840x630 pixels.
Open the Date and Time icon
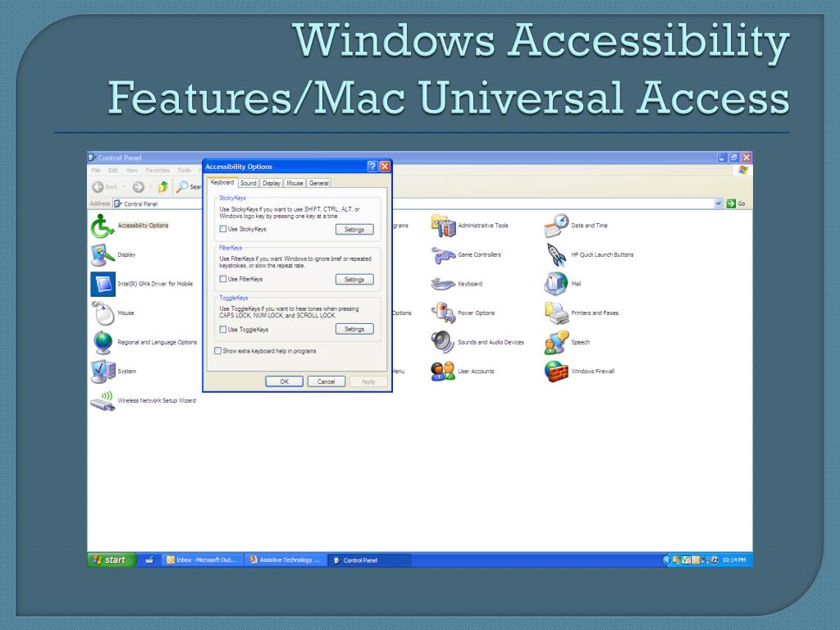coord(556,226)
